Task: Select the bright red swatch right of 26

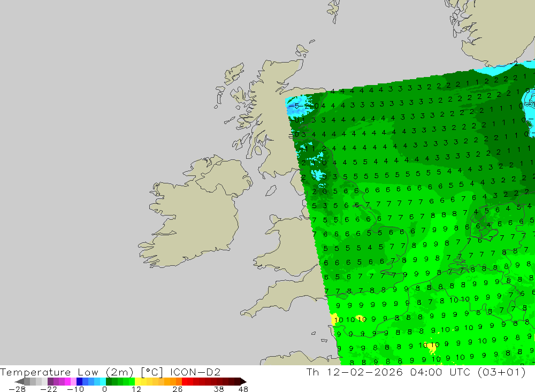Action: click(x=185, y=381)
